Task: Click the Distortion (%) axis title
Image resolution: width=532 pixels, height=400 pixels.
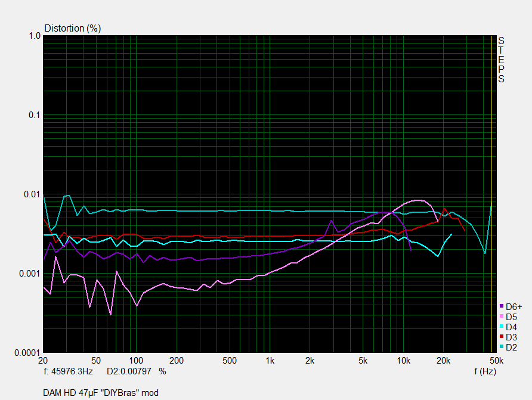Action: pos(73,29)
